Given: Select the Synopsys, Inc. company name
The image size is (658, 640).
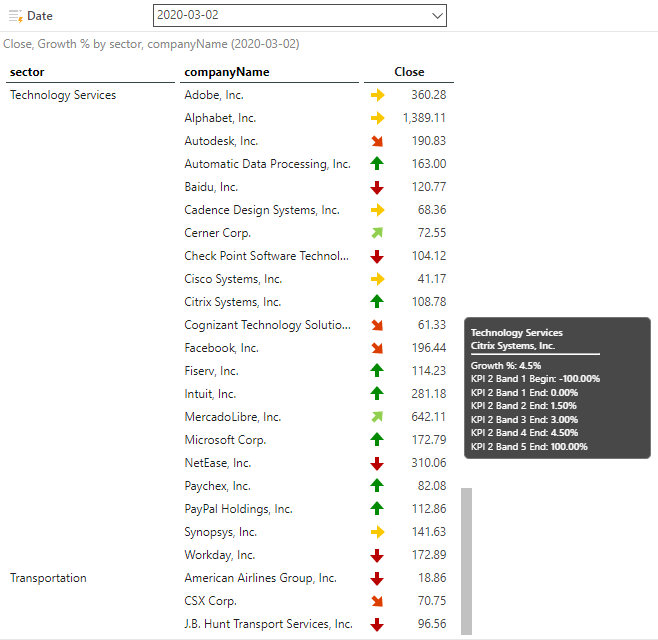Looking at the screenshot, I should pyautogui.click(x=221, y=532).
